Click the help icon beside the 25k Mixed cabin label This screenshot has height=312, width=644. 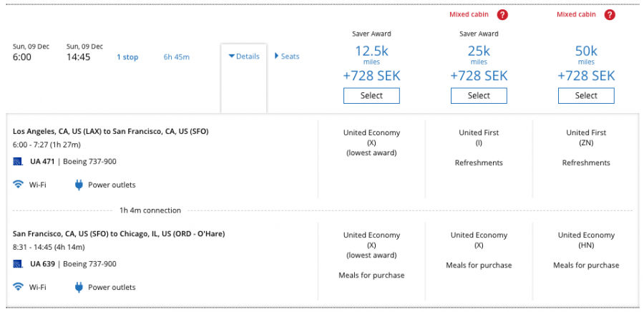[502, 15]
